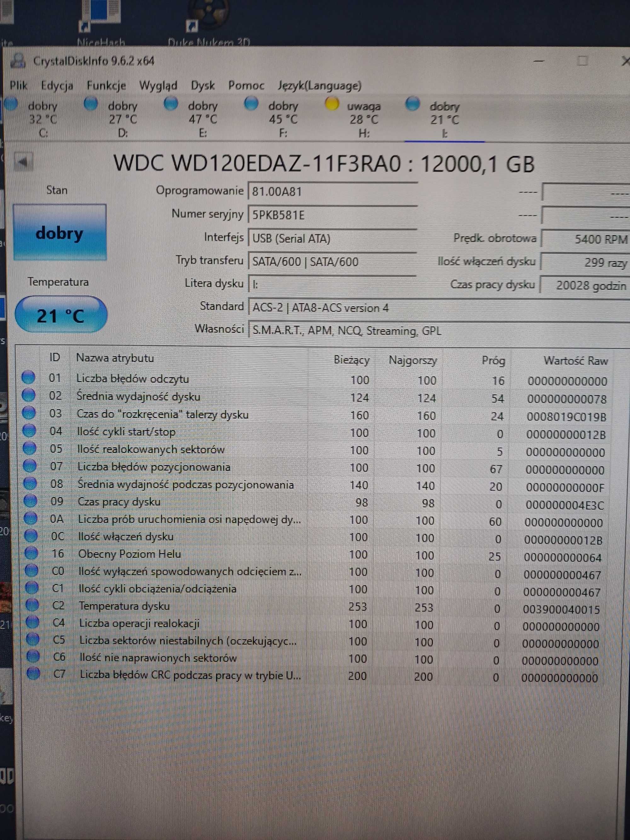This screenshot has height=840, width=630.
Task: Click the Bieżący column header
Action: pyautogui.click(x=352, y=360)
